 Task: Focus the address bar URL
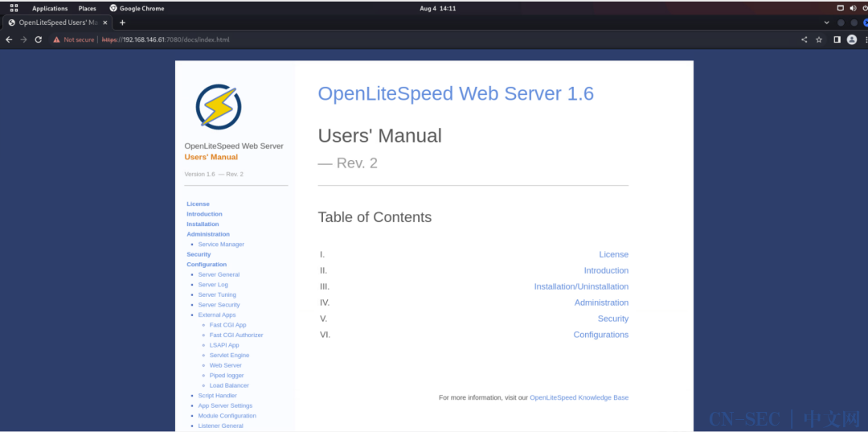coord(166,40)
